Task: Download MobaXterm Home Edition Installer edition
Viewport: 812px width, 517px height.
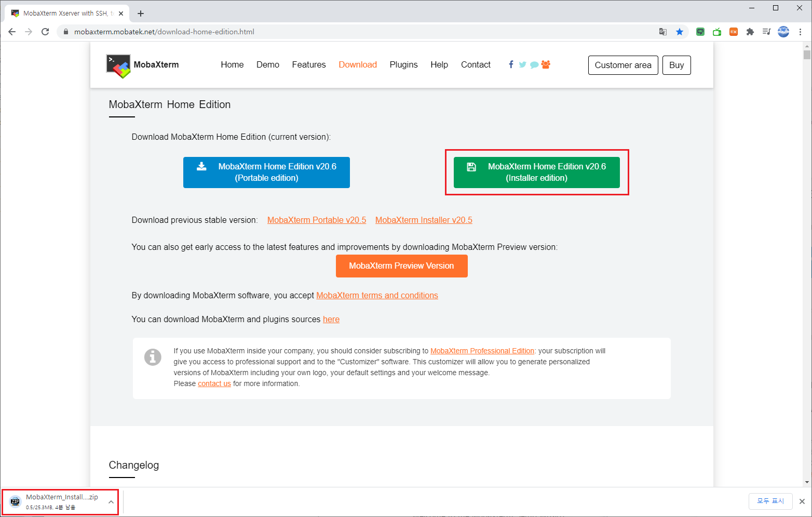Action: coord(537,173)
